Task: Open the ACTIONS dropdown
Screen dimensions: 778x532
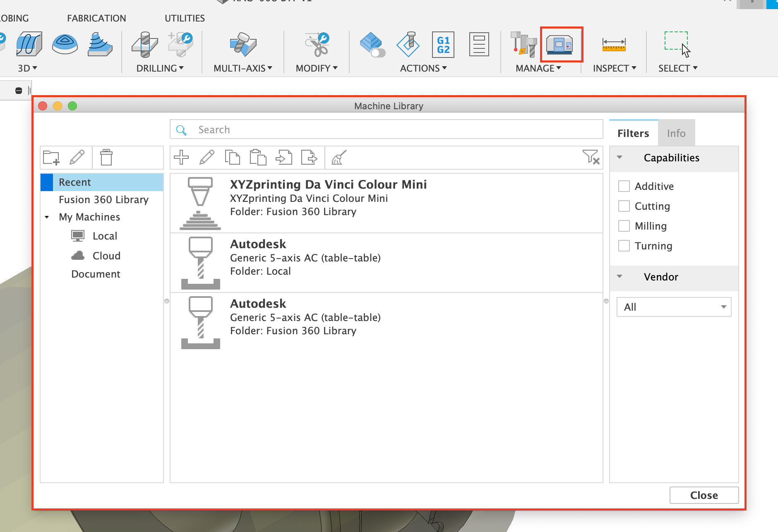Action: [423, 68]
